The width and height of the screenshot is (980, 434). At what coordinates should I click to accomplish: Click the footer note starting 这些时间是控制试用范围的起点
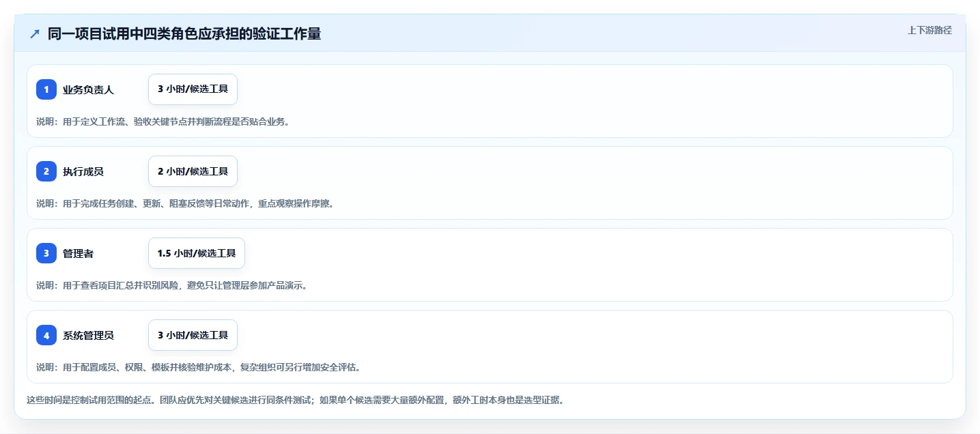(295, 400)
